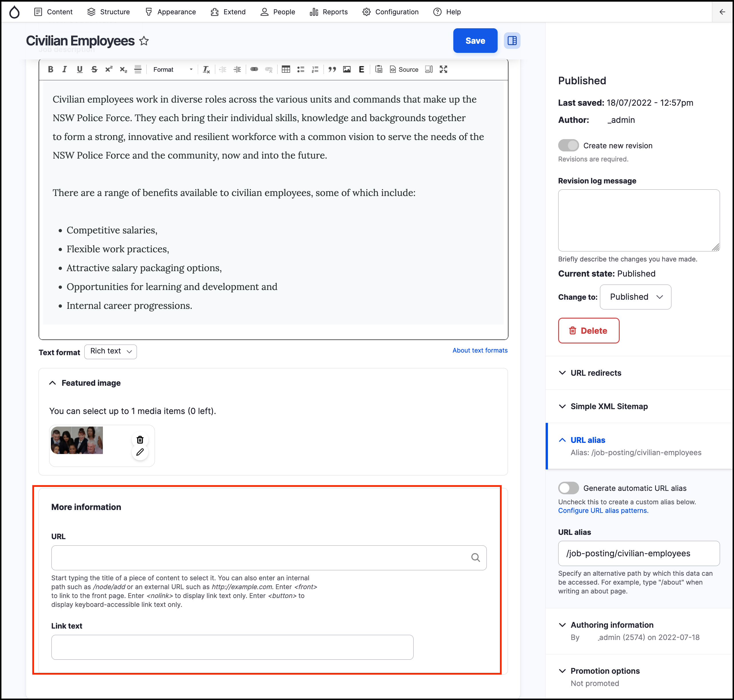734x700 pixels.
Task: Enable Generate automatic URL alias switch
Action: (x=568, y=488)
